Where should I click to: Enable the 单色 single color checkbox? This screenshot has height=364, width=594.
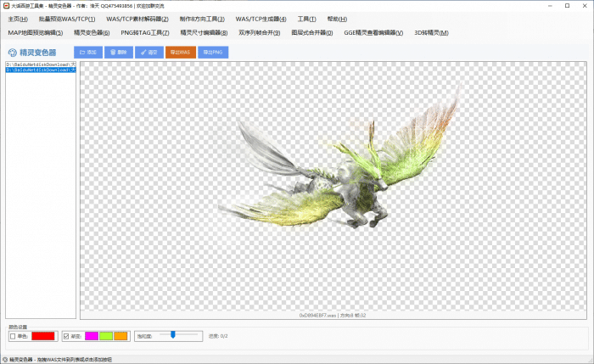tap(13, 336)
